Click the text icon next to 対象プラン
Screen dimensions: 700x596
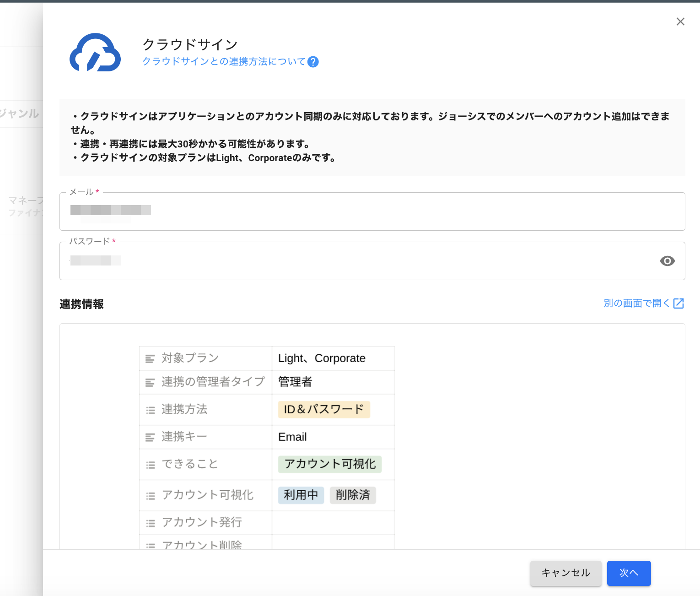(150, 359)
